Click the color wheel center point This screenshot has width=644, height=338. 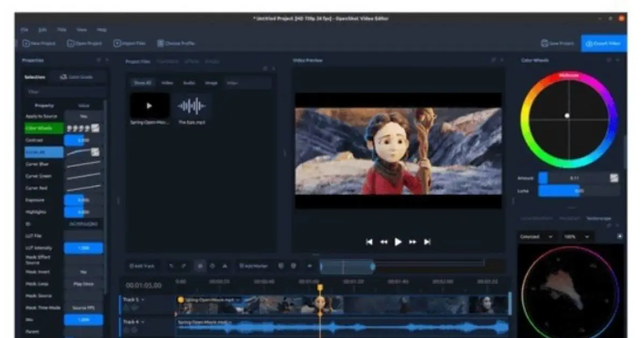[567, 115]
